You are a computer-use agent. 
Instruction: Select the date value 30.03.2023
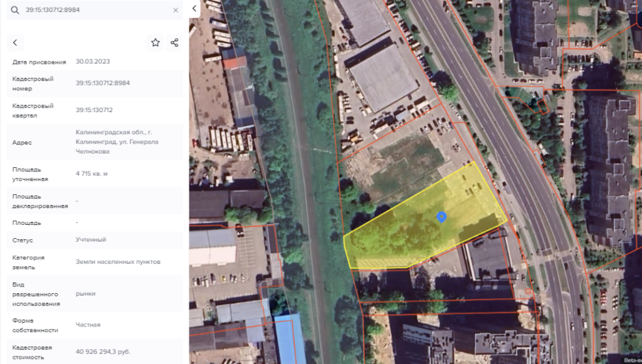pos(93,61)
